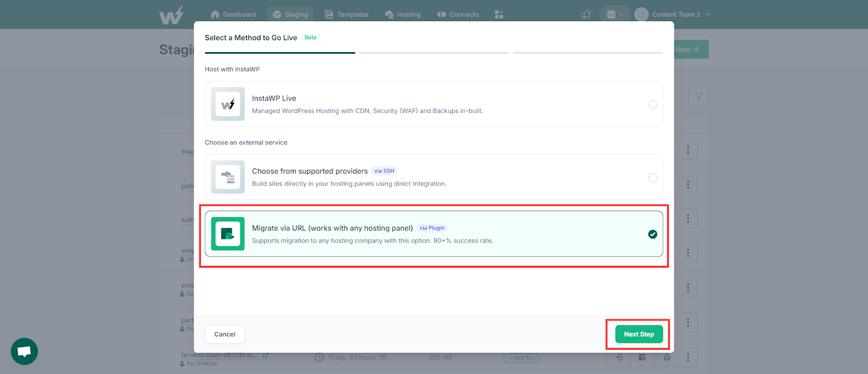The image size is (868, 374).
Task: Click the Beta label beside dialog title
Action: pos(310,37)
